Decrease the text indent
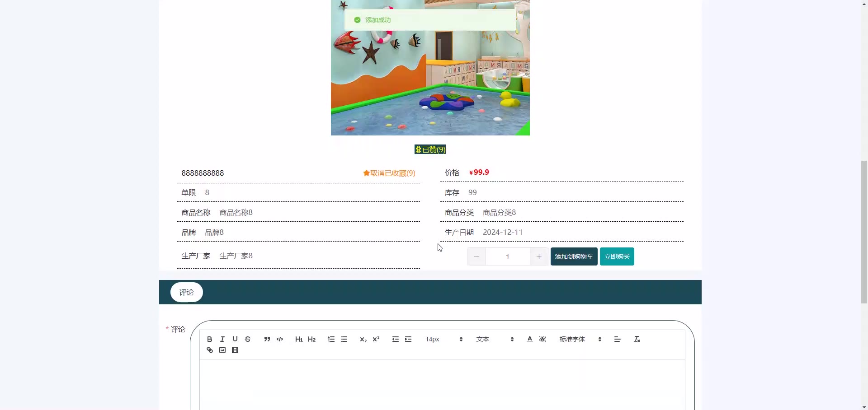Viewport: 868px width, 410px height. [396, 339]
